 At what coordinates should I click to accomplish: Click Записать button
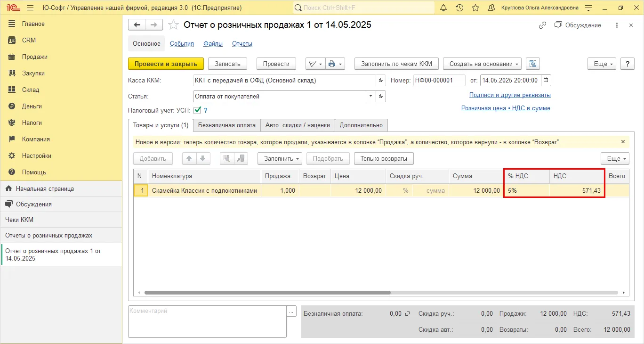click(227, 64)
